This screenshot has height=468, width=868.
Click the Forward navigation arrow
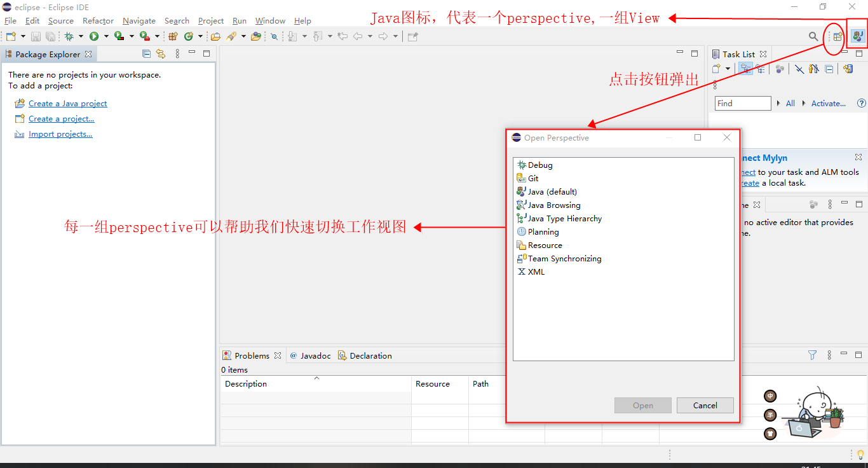[x=383, y=36]
